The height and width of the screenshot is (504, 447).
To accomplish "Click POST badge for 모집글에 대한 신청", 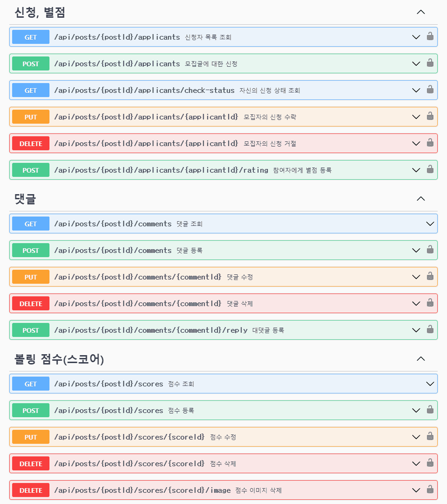I will pyautogui.click(x=31, y=63).
